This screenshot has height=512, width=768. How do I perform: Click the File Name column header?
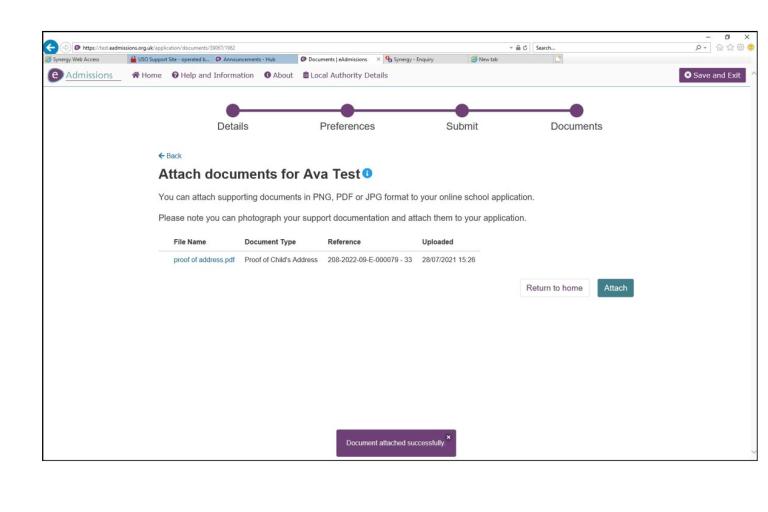[x=190, y=242]
